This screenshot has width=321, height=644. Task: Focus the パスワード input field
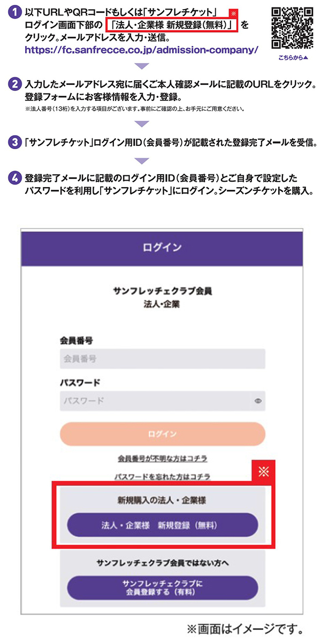click(163, 401)
